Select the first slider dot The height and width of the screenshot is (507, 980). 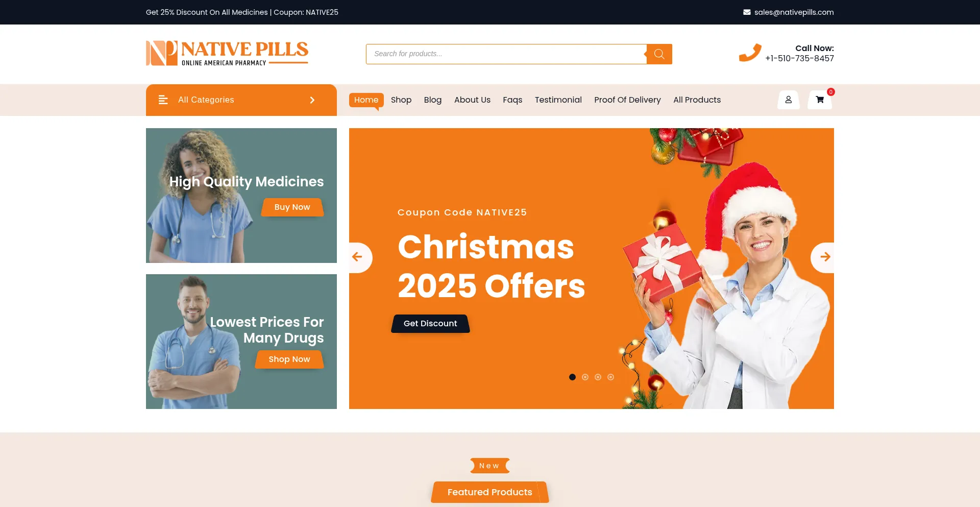click(572, 377)
